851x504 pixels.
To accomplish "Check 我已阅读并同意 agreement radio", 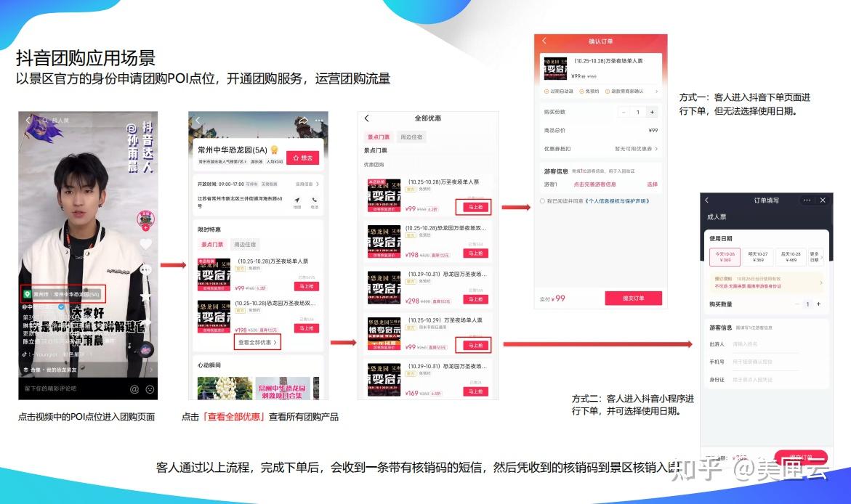I will (542, 201).
